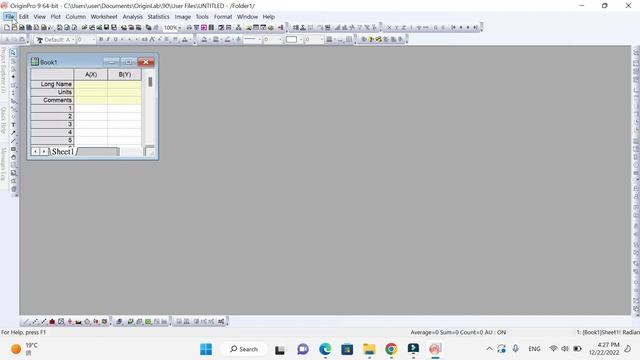
Task: Click the green-highlighted icon in bottom toolbar
Action: pyautogui.click(x=148, y=322)
